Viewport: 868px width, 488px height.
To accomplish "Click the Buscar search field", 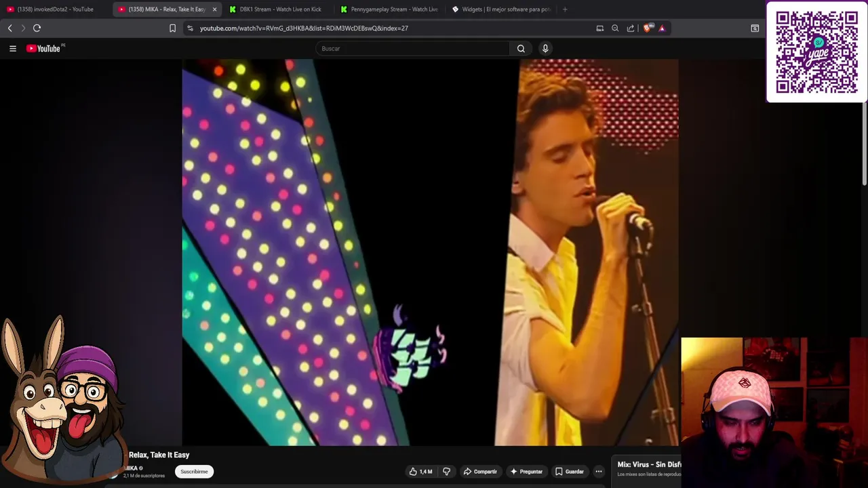I will point(412,48).
